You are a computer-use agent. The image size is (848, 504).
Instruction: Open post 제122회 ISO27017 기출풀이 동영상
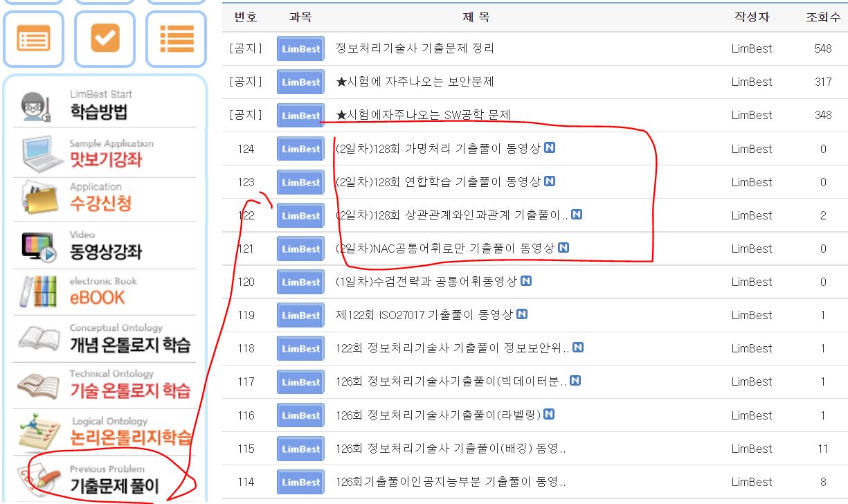(x=424, y=315)
